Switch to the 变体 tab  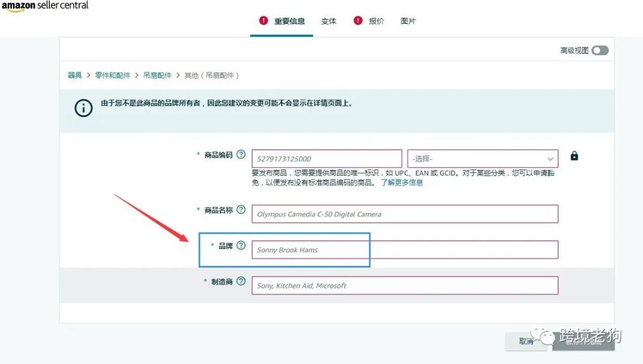point(329,21)
